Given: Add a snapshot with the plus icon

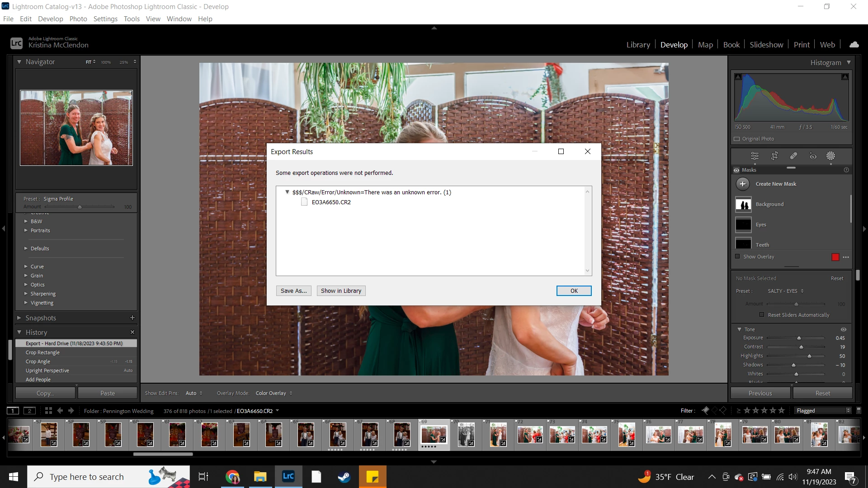Looking at the screenshot, I should coord(132,318).
